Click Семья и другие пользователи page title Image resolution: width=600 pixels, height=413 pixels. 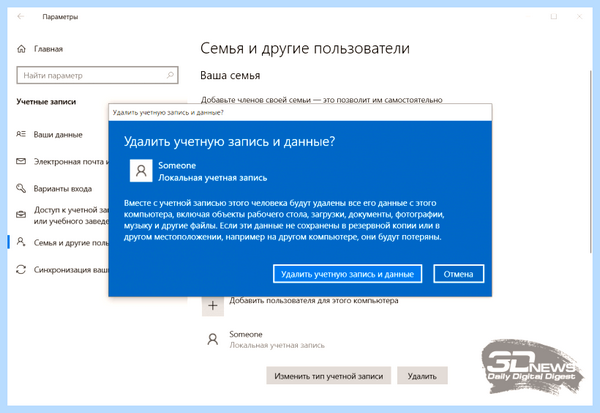click(x=305, y=49)
